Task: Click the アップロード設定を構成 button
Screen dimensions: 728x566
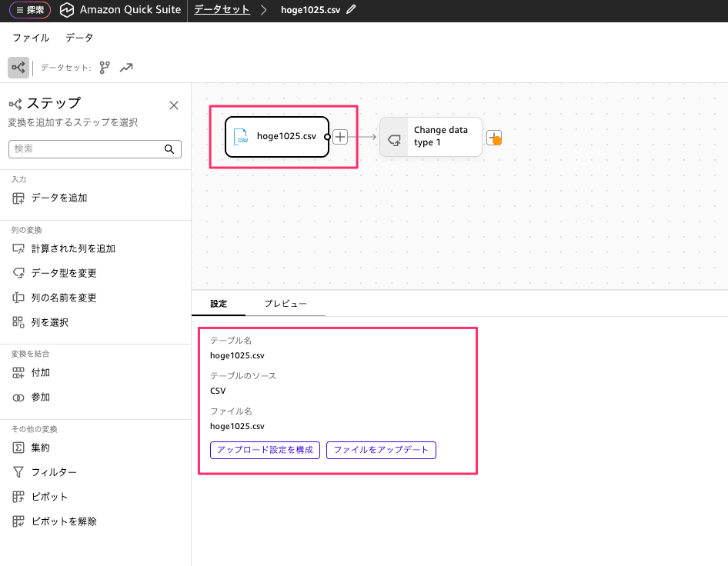Action: pyautogui.click(x=265, y=450)
